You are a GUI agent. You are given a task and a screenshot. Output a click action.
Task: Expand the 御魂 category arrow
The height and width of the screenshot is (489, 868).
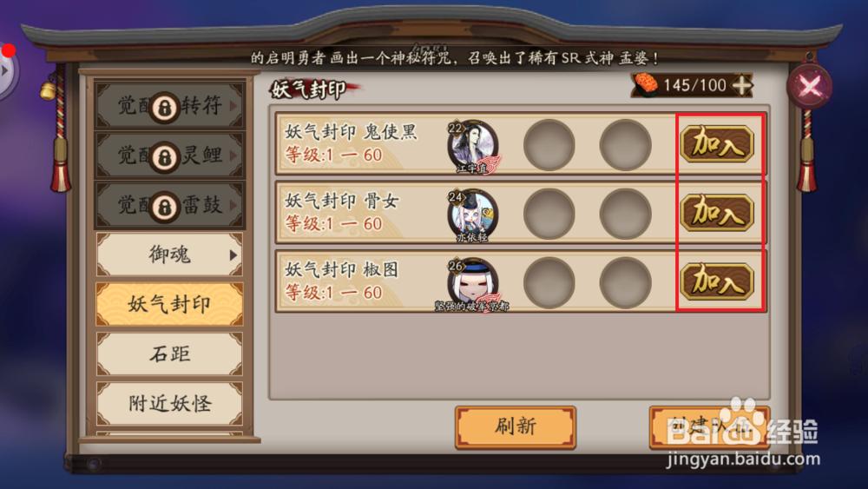tap(233, 255)
